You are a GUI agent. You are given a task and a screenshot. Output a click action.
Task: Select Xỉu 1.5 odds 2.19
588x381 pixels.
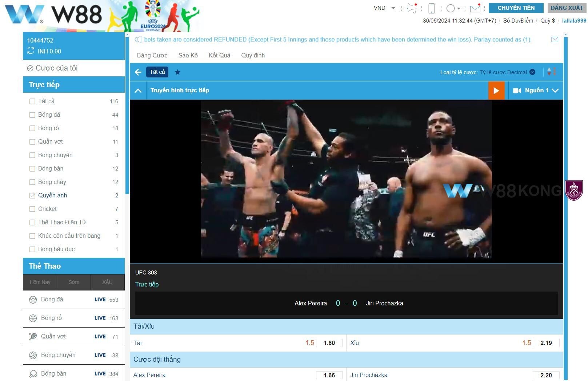point(546,343)
